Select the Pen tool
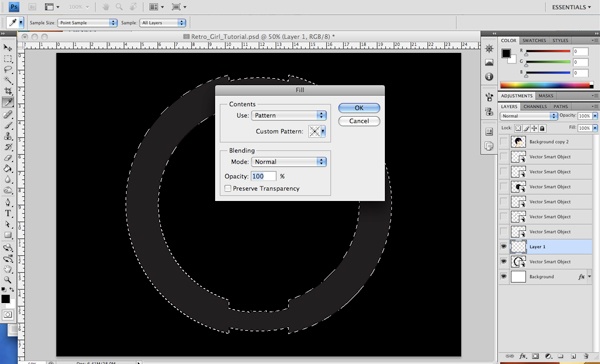Screen dimensions: 600x364 8,202
